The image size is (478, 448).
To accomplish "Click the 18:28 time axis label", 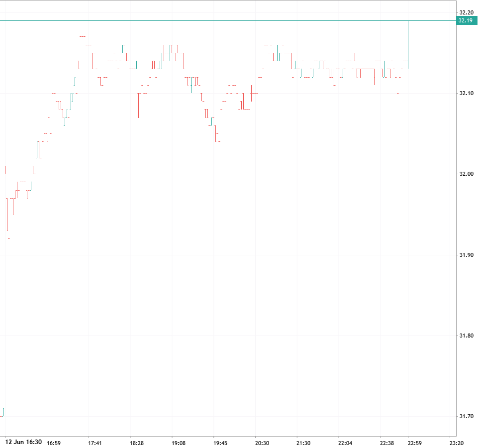I will (137, 443).
